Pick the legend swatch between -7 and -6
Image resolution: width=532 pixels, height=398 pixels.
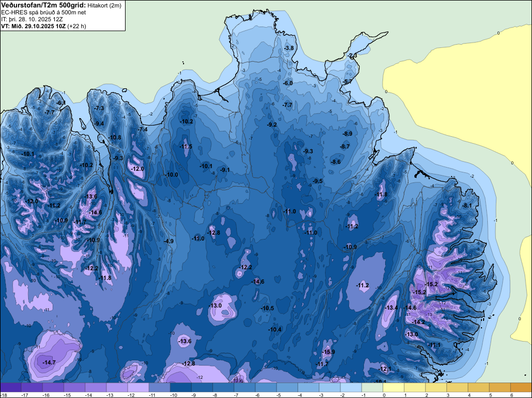tap(245, 387)
